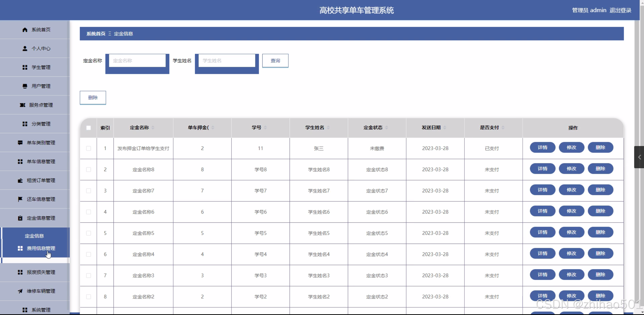Click the paper plane icon for 维修车辆管理

coord(20,291)
